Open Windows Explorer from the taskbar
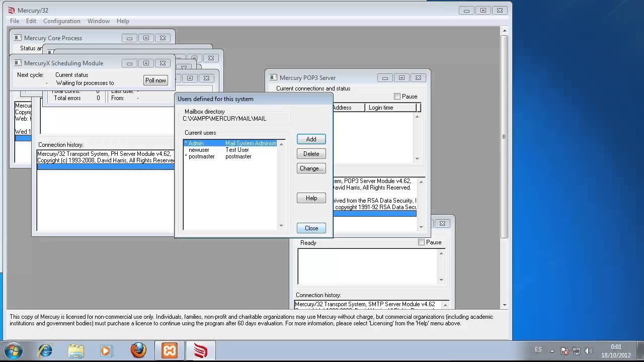Viewport: 644px width, 362px height. 76,350
